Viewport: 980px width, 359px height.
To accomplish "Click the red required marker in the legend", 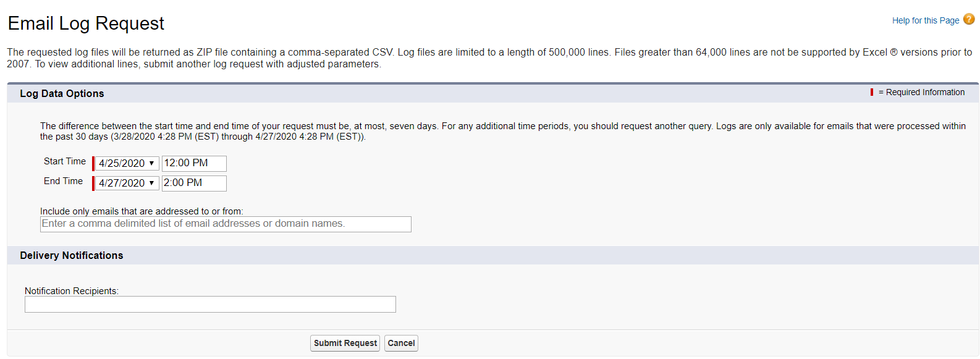I will point(872,92).
